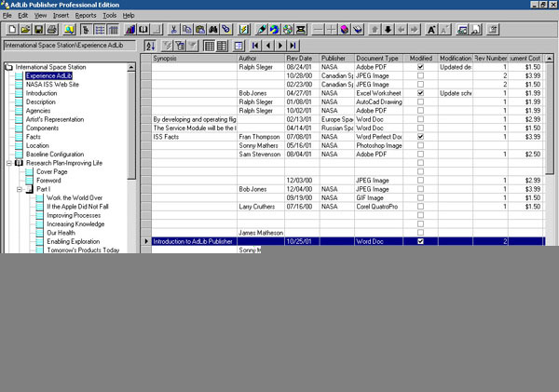
Task: Select the Increasing Knowledge tree item
Action: [x=75, y=224]
